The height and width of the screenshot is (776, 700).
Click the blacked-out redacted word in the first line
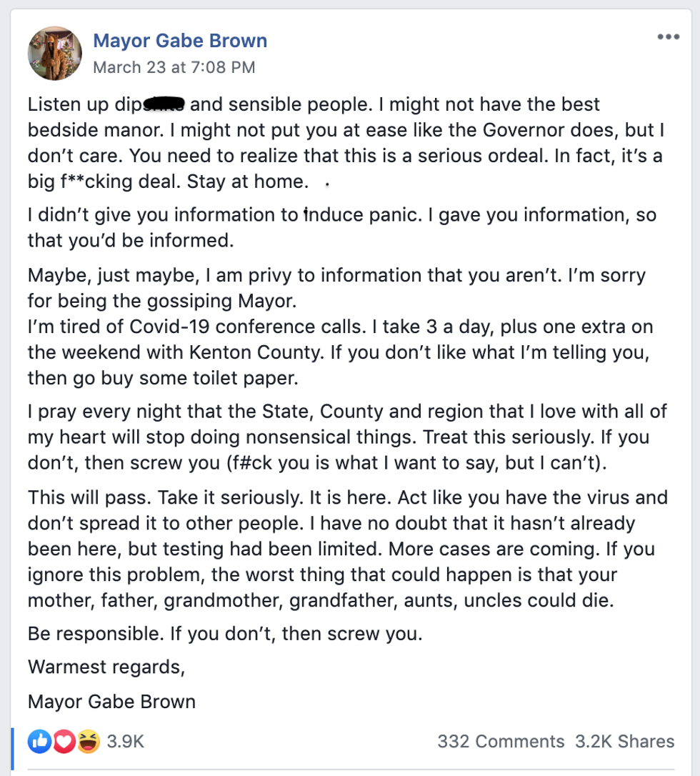pos(164,106)
